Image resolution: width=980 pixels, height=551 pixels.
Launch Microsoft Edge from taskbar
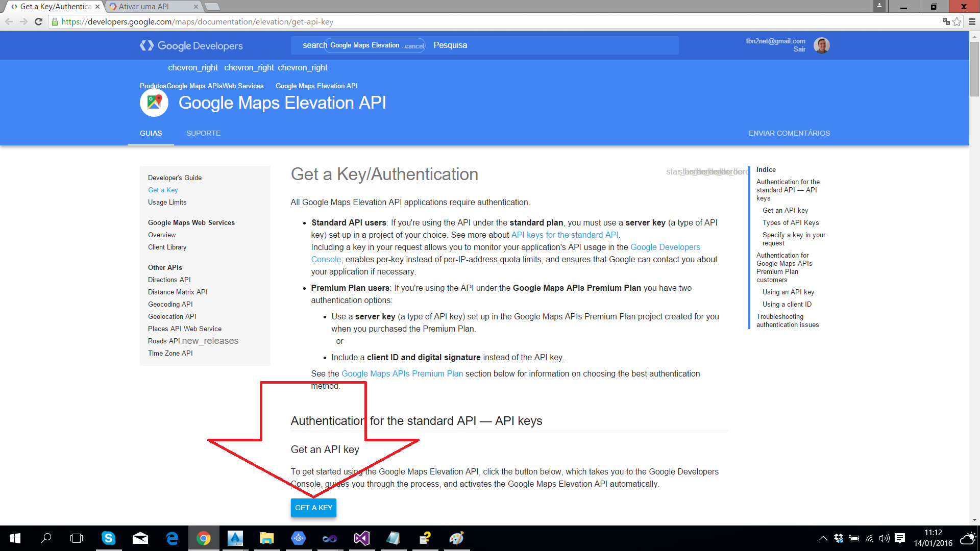[172, 538]
